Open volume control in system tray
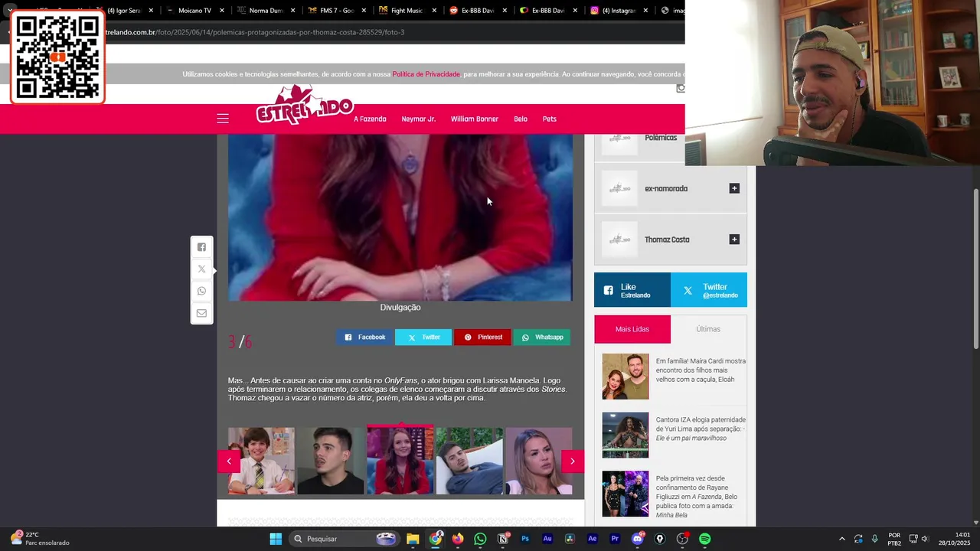 (x=925, y=539)
